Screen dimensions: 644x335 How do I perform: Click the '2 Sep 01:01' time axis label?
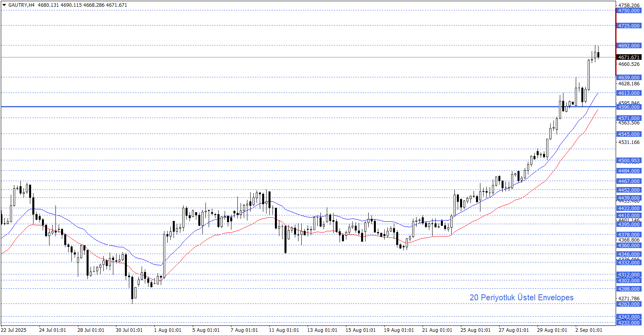click(x=589, y=330)
